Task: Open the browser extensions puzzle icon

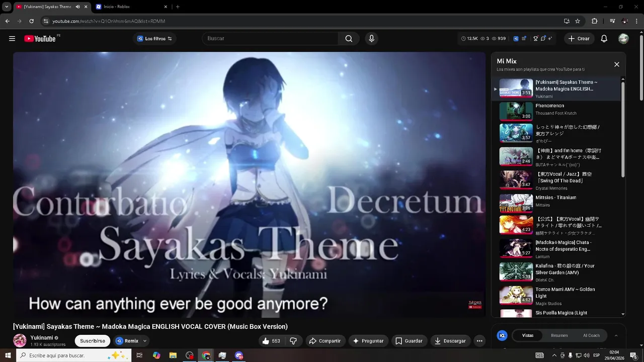Action: pyautogui.click(x=595, y=21)
